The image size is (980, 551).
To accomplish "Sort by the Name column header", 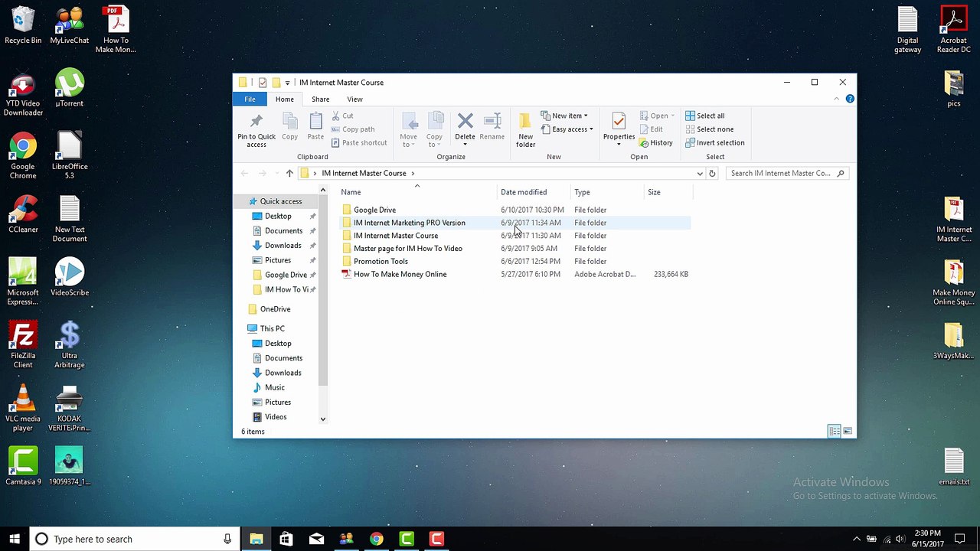I will pos(351,192).
